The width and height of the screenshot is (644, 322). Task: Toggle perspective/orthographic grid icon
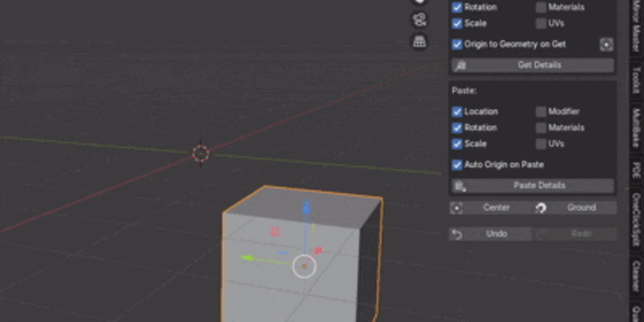point(419,41)
